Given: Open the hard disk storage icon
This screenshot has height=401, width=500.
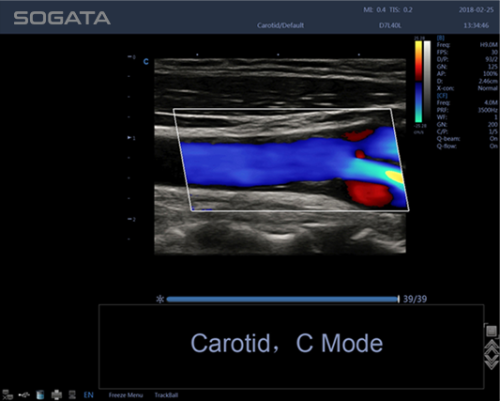Looking at the screenshot, I should 40,395.
